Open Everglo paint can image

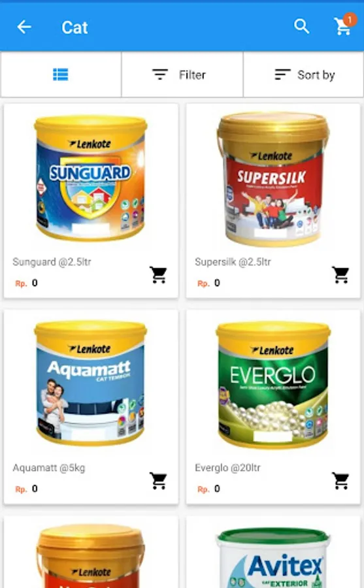273,385
